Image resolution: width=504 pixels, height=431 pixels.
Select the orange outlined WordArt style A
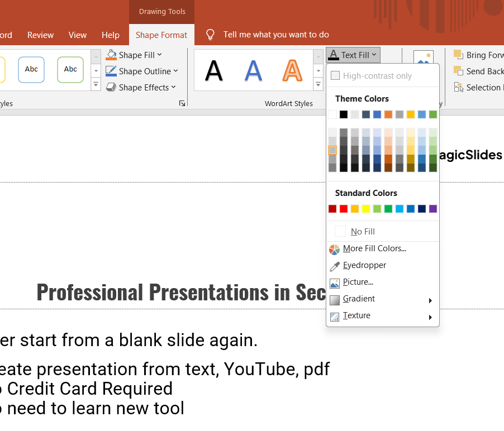(292, 70)
